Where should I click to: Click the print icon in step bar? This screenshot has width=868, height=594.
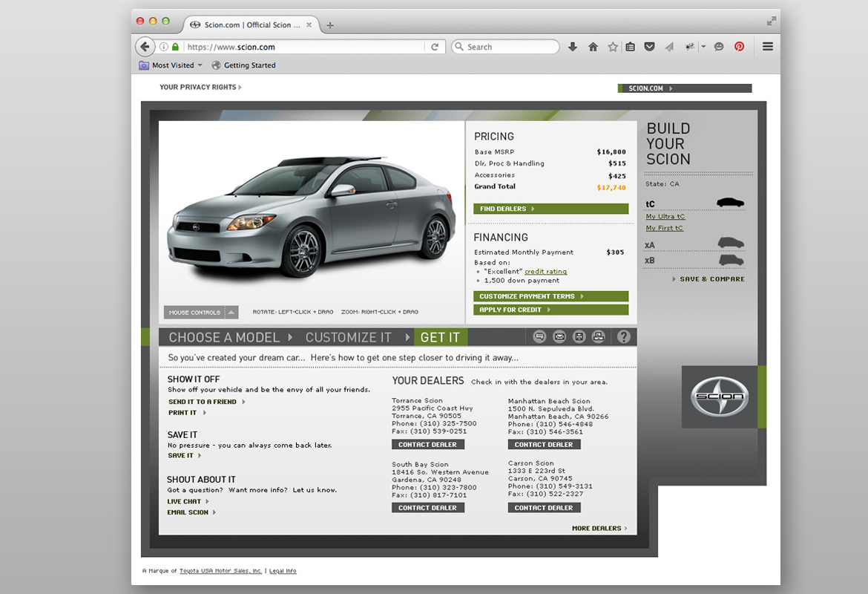599,336
